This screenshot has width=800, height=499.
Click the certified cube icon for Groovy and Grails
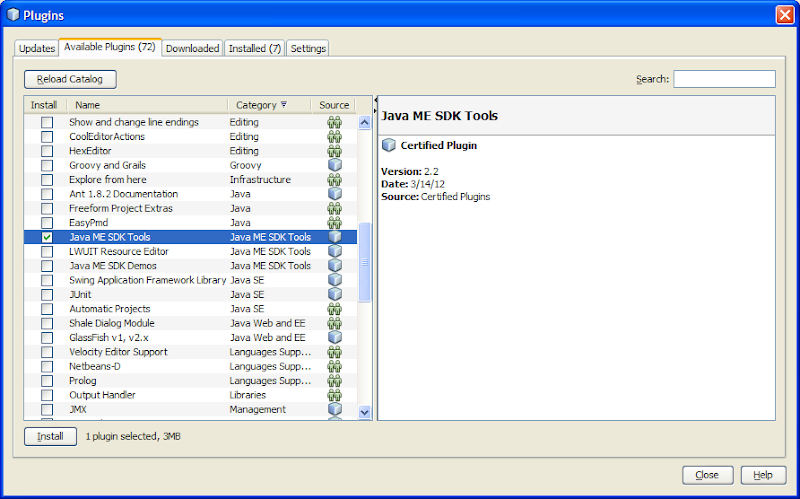tap(335, 165)
